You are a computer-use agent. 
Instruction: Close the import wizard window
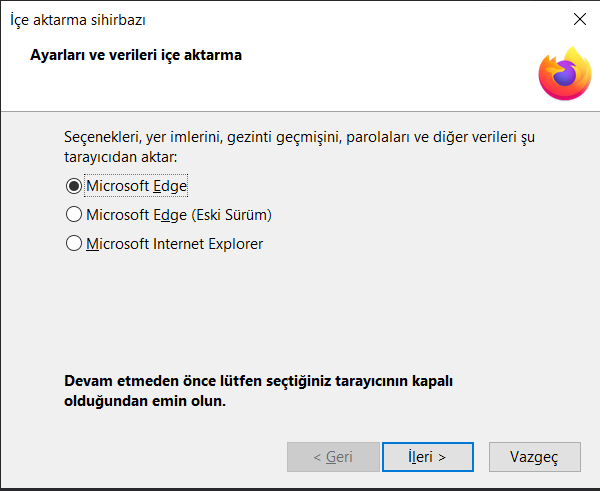pos(579,19)
